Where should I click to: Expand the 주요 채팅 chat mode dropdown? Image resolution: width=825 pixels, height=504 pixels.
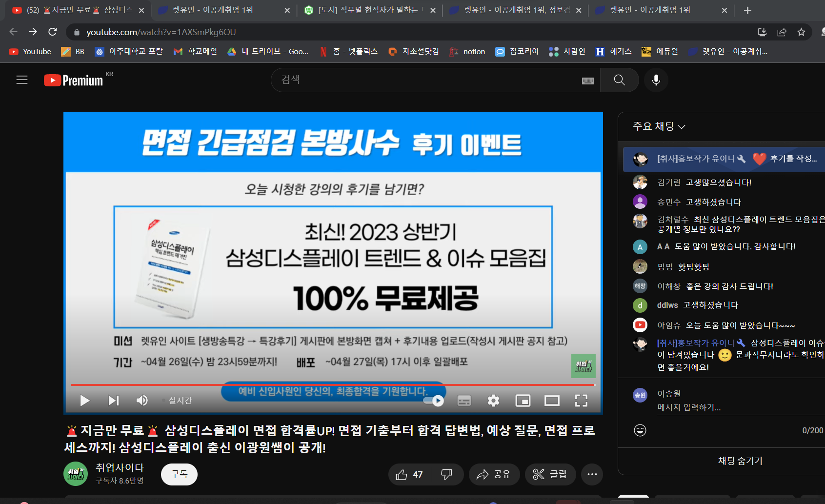coord(659,126)
